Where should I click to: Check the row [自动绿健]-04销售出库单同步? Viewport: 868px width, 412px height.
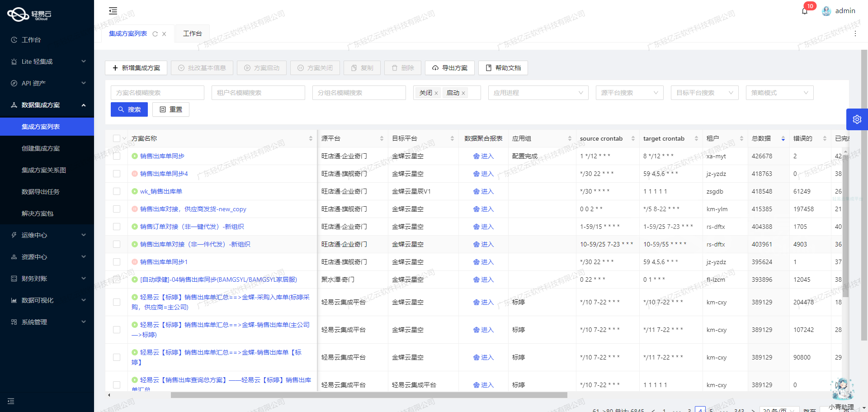(117, 279)
